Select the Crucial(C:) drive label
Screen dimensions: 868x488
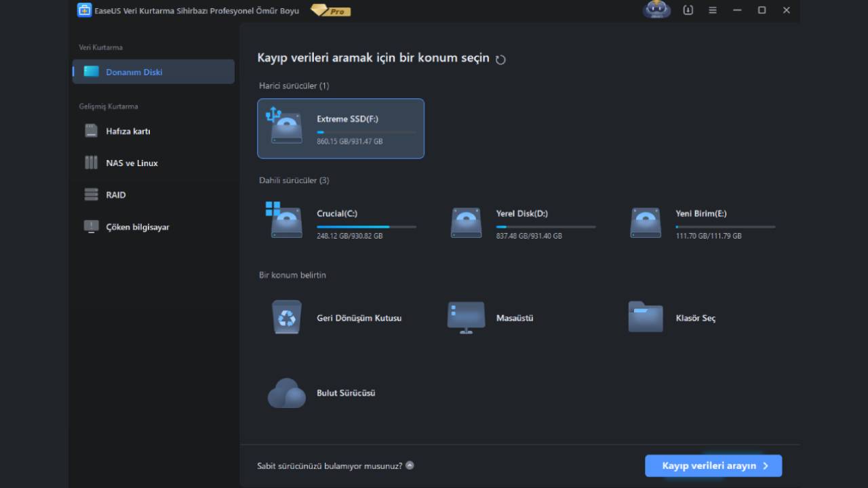click(x=337, y=213)
